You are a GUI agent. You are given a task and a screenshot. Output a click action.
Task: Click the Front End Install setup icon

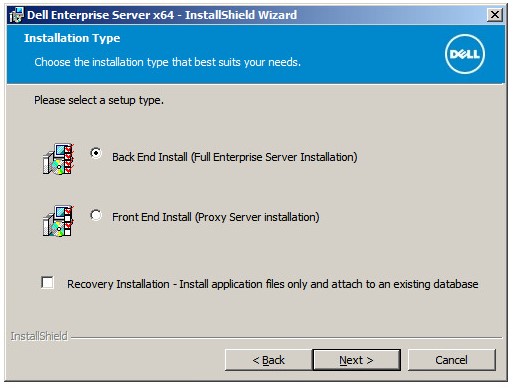58,221
